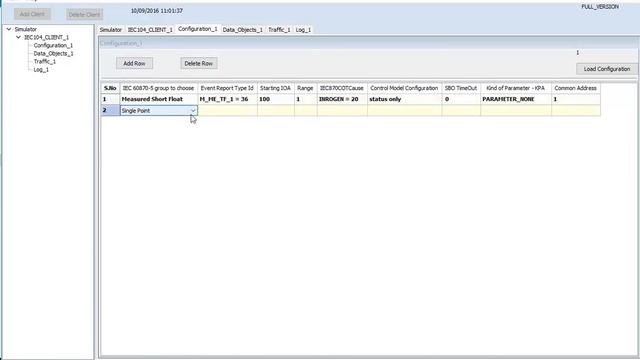Switch to the Traffic_1 tab

tap(279, 30)
